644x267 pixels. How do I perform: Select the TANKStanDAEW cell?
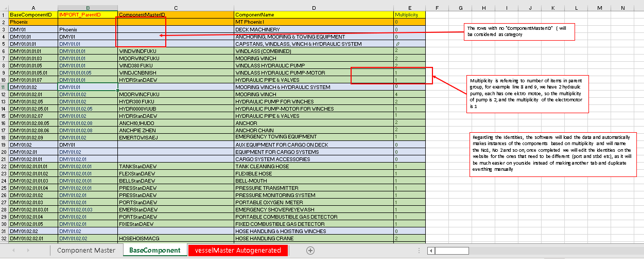[x=176, y=166]
